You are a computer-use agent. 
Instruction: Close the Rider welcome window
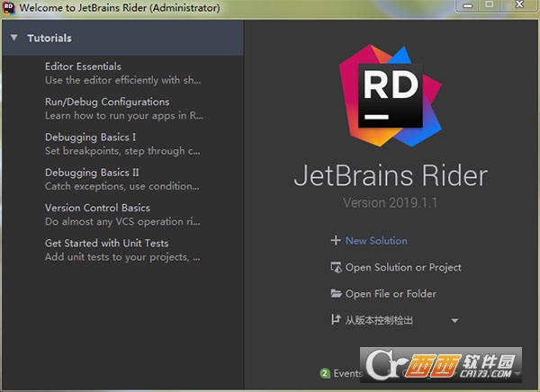519,5
